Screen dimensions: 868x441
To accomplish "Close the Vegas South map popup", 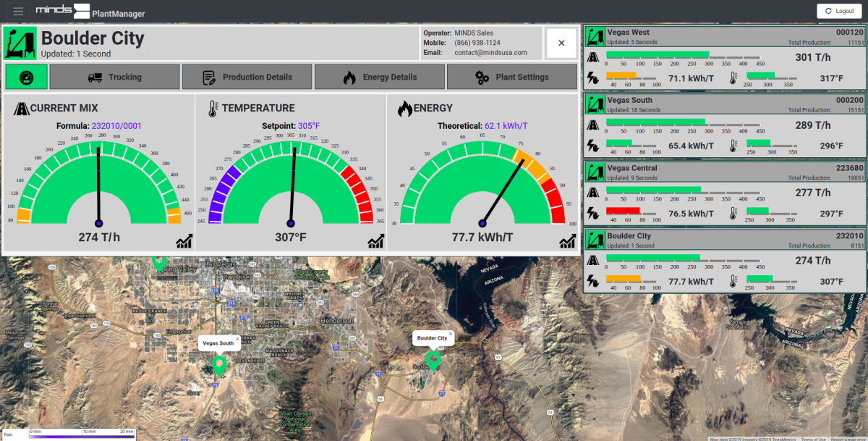I will (237, 338).
